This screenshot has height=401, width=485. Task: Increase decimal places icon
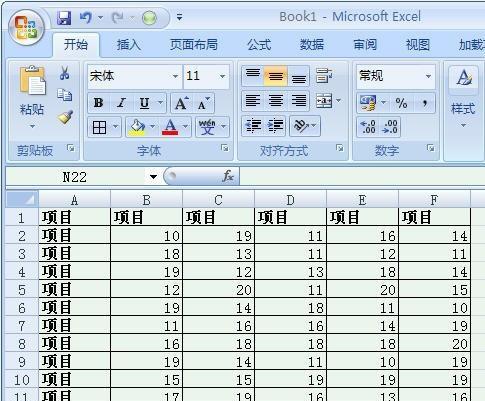(368, 127)
